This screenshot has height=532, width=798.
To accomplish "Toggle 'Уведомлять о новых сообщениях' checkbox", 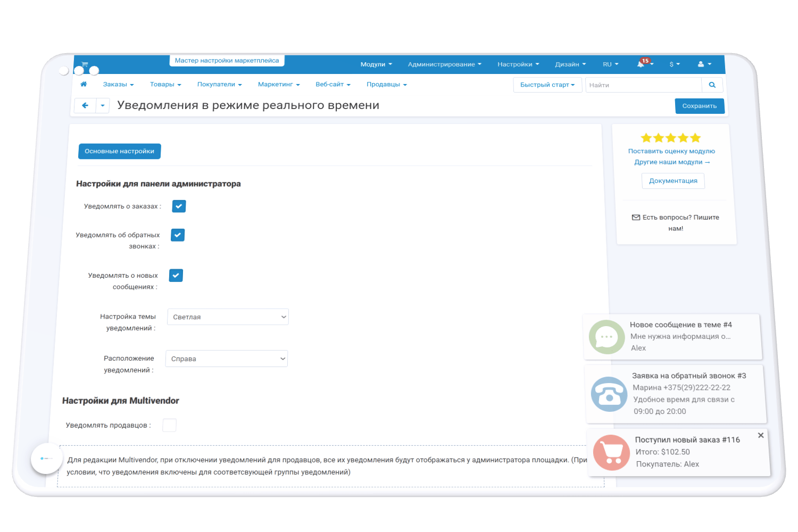I will click(176, 276).
